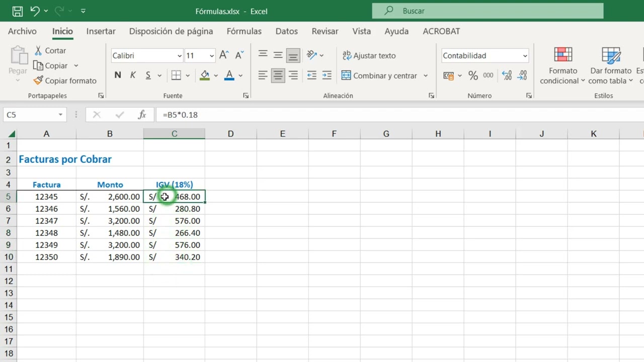Click the borders icon

tap(176, 75)
